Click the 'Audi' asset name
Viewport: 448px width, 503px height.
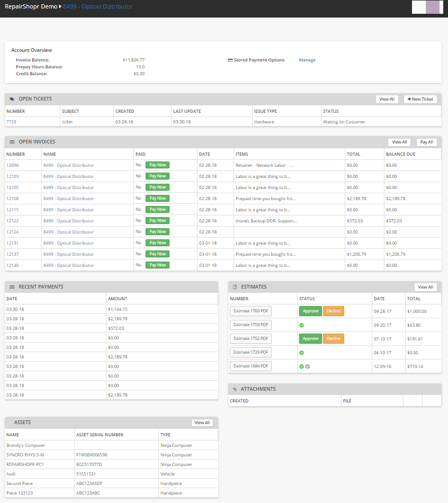[11, 474]
